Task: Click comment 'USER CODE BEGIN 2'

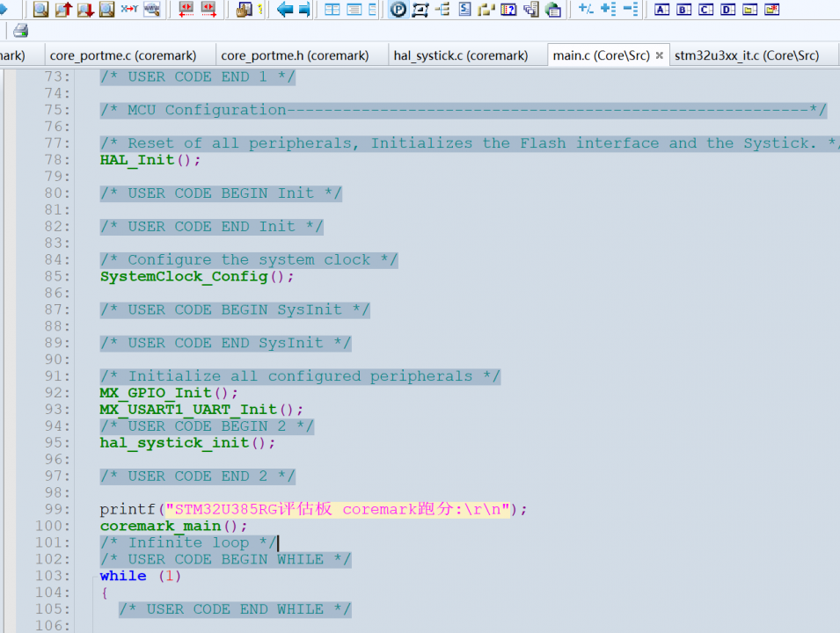Action: (x=207, y=426)
